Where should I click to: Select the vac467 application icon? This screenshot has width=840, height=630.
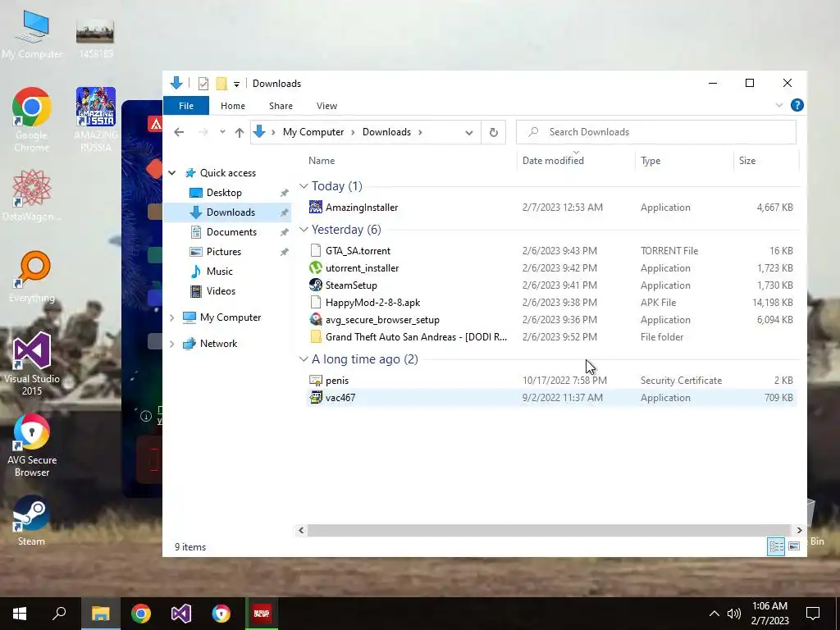click(316, 398)
